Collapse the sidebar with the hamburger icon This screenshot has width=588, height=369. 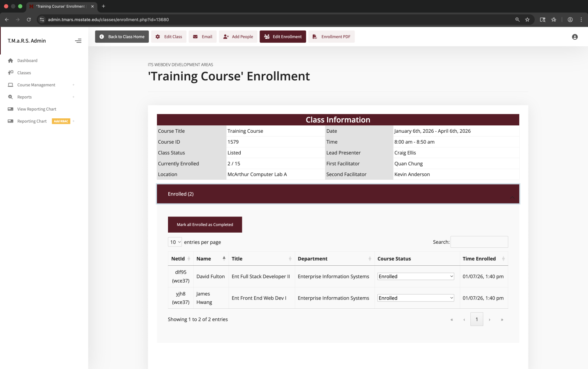(78, 41)
